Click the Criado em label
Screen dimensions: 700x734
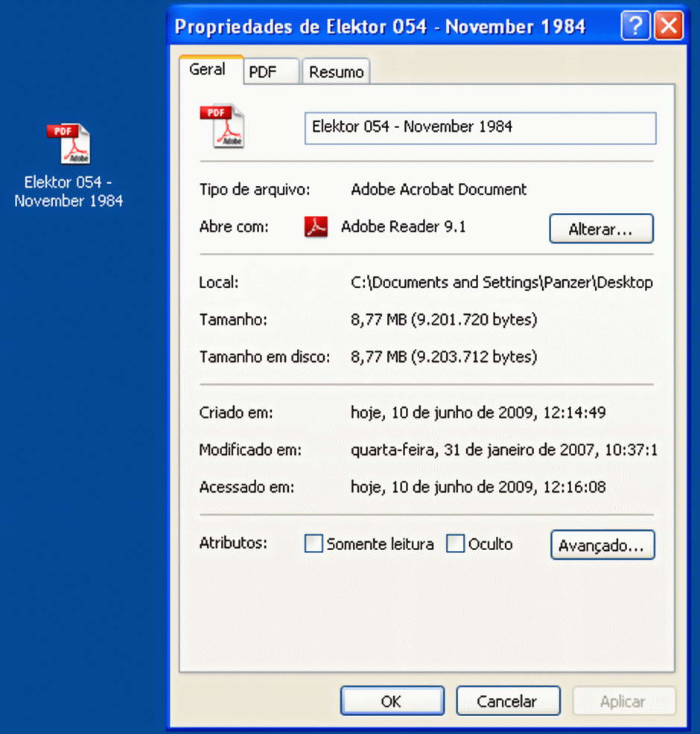(x=236, y=412)
